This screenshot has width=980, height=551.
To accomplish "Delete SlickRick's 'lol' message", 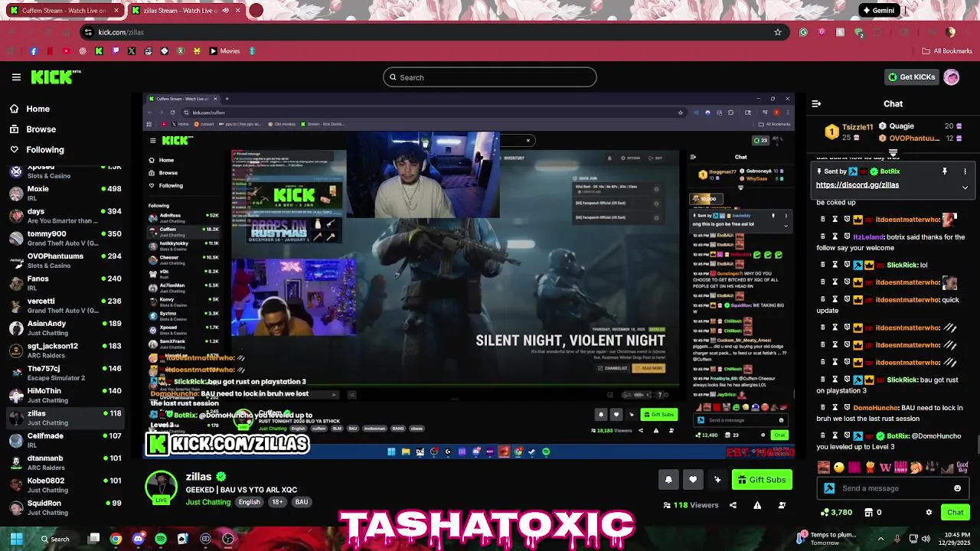I will pyautogui.click(x=823, y=265).
